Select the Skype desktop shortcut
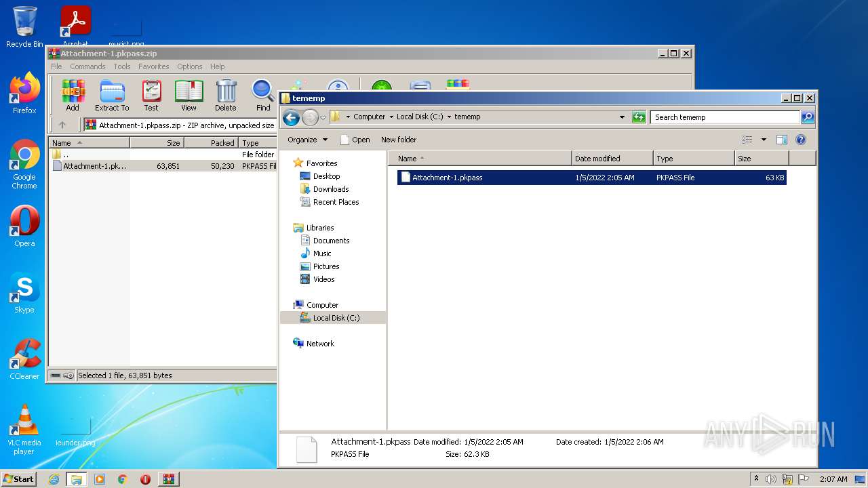The image size is (868, 488). click(x=24, y=293)
